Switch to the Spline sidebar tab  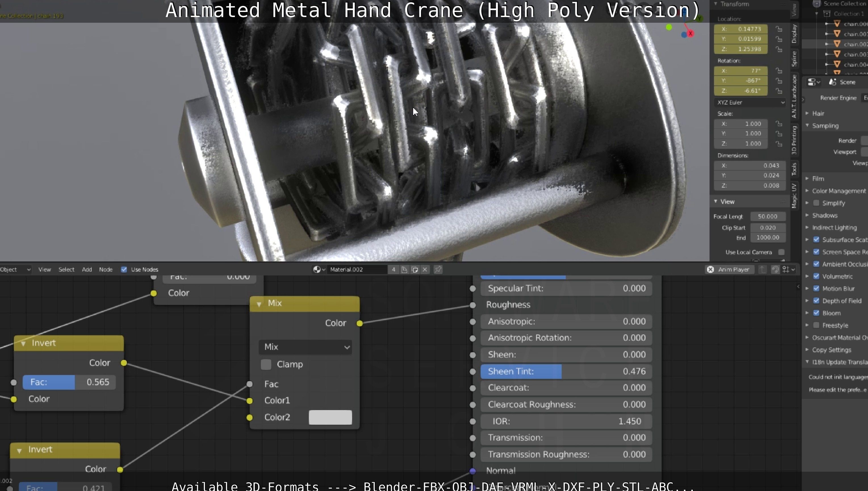pos(794,59)
